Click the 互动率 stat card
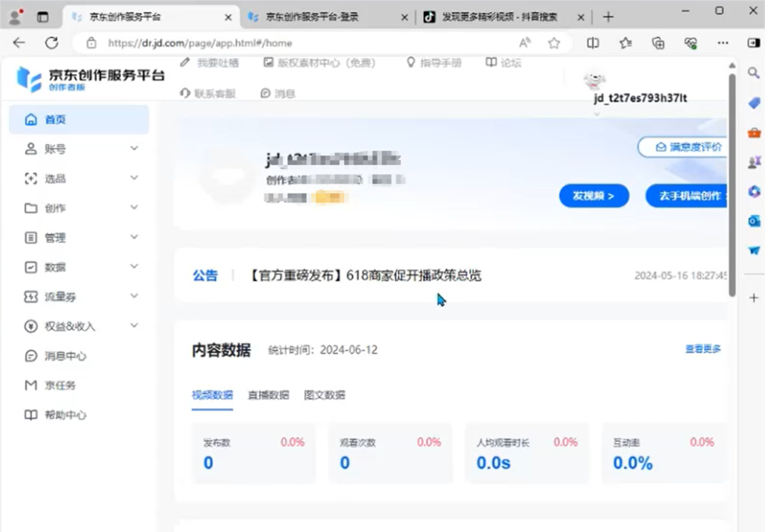Screen dimensions: 765x532 (663, 453)
